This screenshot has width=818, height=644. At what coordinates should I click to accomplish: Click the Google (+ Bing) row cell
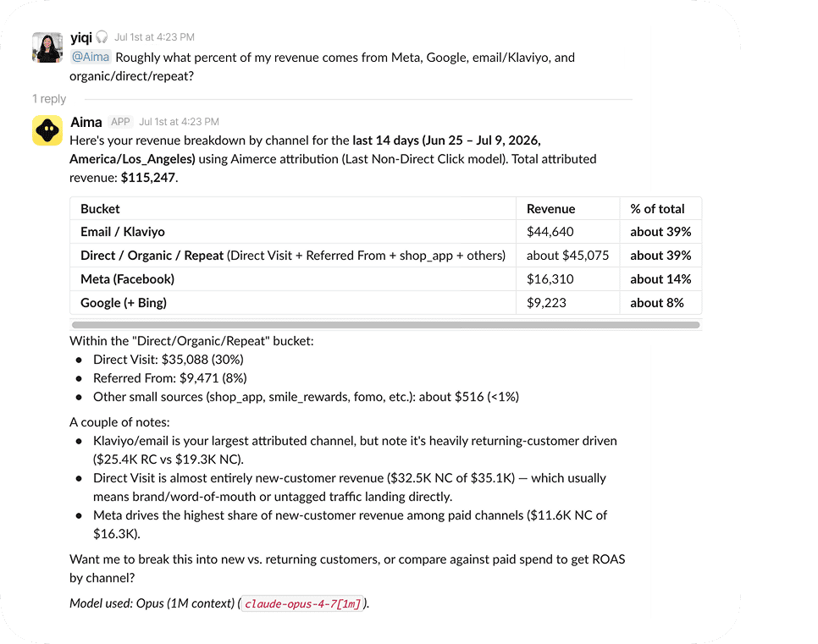point(293,302)
